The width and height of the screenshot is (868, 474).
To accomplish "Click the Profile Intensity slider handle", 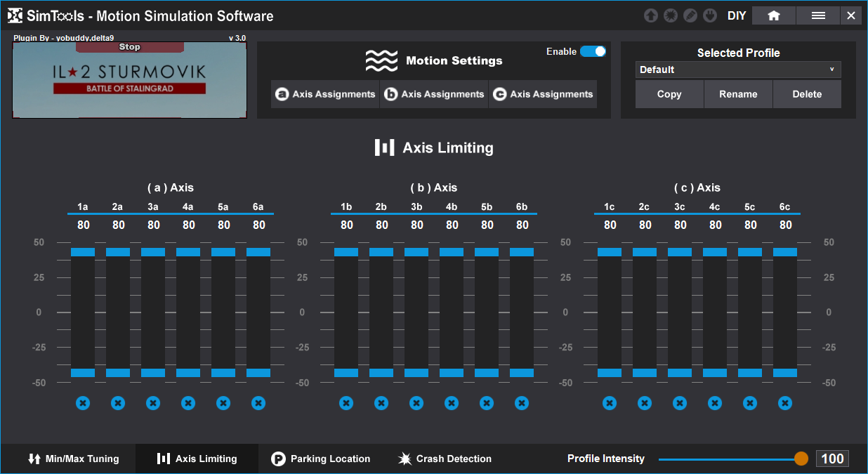I will (801, 459).
